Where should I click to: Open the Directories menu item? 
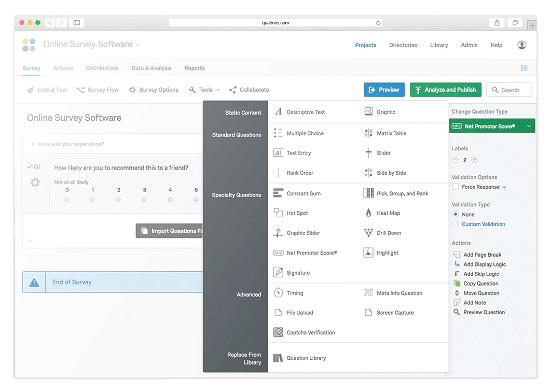403,45
